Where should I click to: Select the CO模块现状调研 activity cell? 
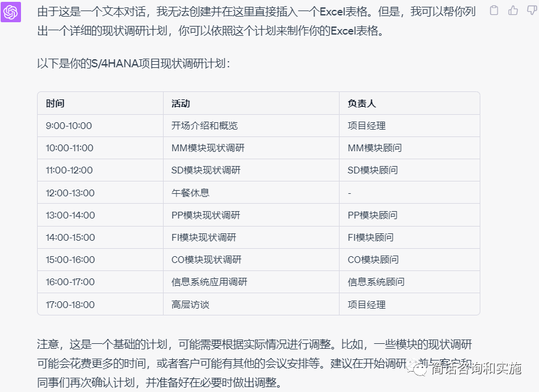click(206, 260)
